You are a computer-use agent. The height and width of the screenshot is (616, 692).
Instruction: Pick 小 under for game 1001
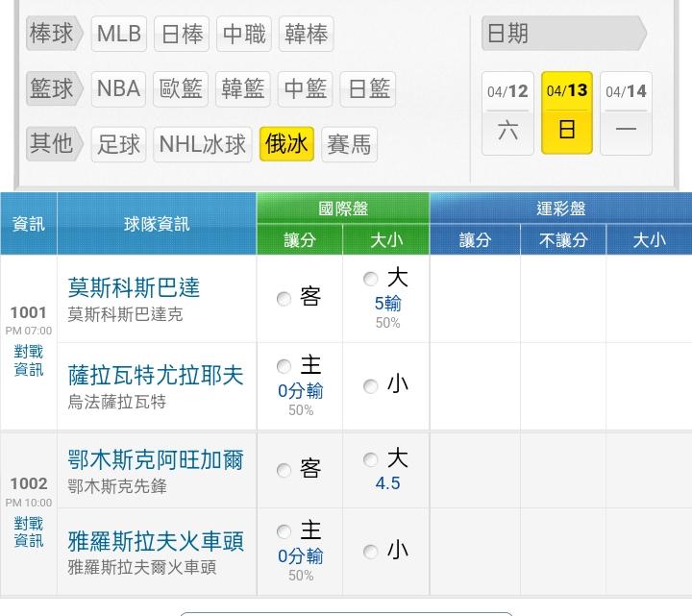coord(370,386)
